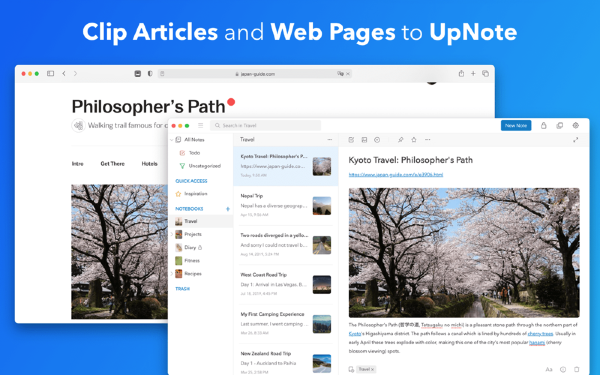Viewport: 600px width, 375px height.
Task: Open the Hotels tab on the webpage
Action: pyautogui.click(x=150, y=164)
